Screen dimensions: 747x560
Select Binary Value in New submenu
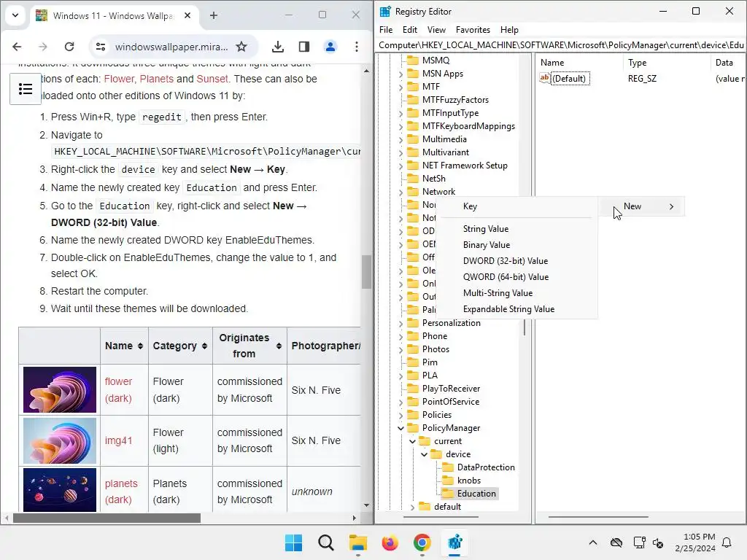516,245
